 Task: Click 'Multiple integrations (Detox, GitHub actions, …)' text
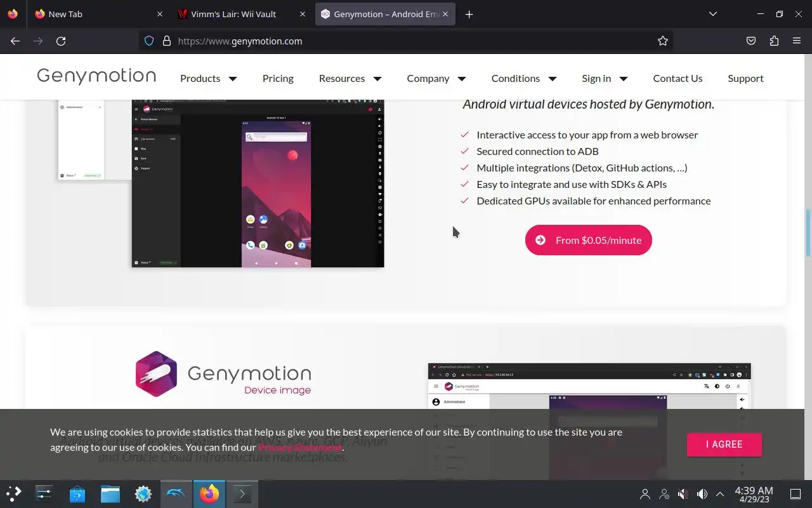582,168
